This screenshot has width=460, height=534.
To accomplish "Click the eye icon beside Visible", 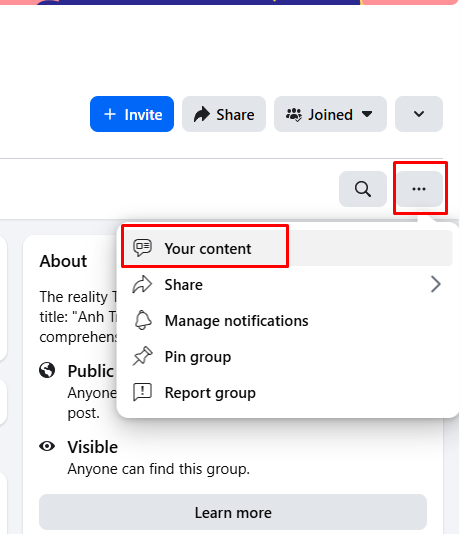I will click(x=47, y=446).
